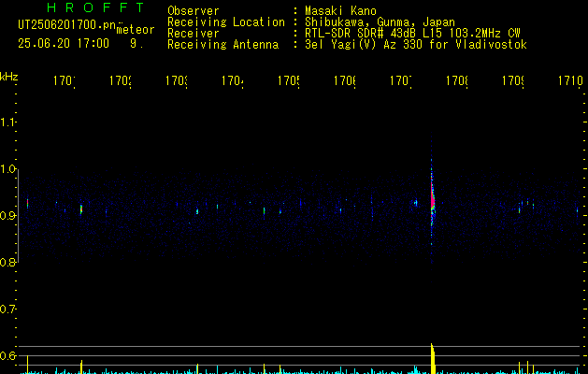The image size is (588, 374).
Task: Click the 0.6 frequency axis label
Action: (7, 355)
